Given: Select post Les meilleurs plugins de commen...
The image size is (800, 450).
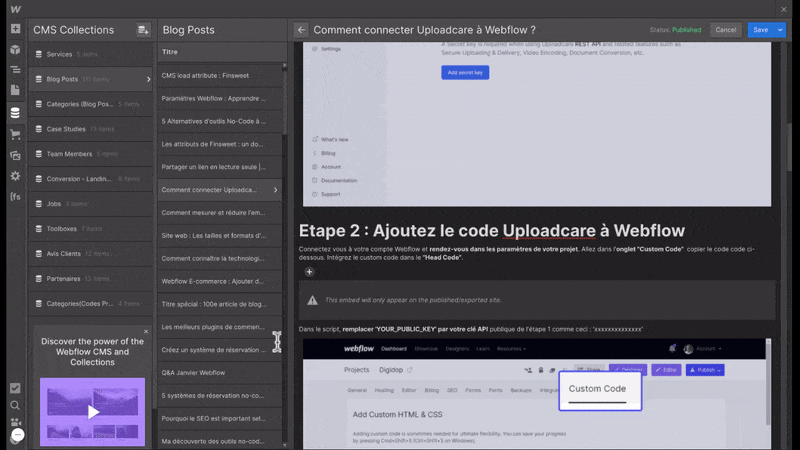Looking at the screenshot, I should (x=220, y=327).
